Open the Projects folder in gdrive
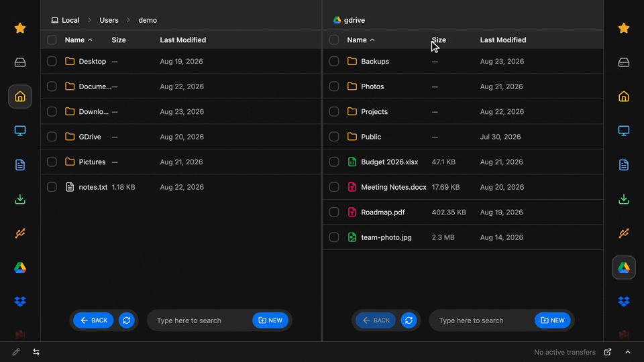Image resolution: width=644 pixels, height=362 pixels. tap(464, 112)
